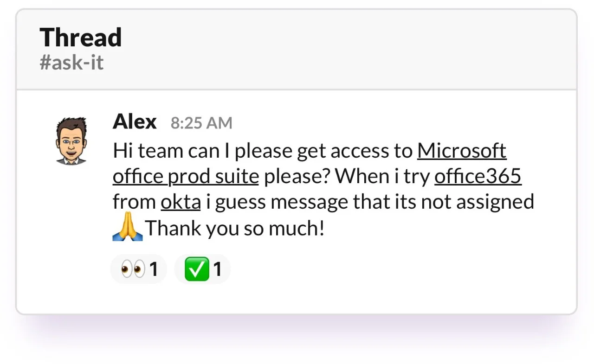Open the okta link
The width and height of the screenshot is (594, 364).
181,202
